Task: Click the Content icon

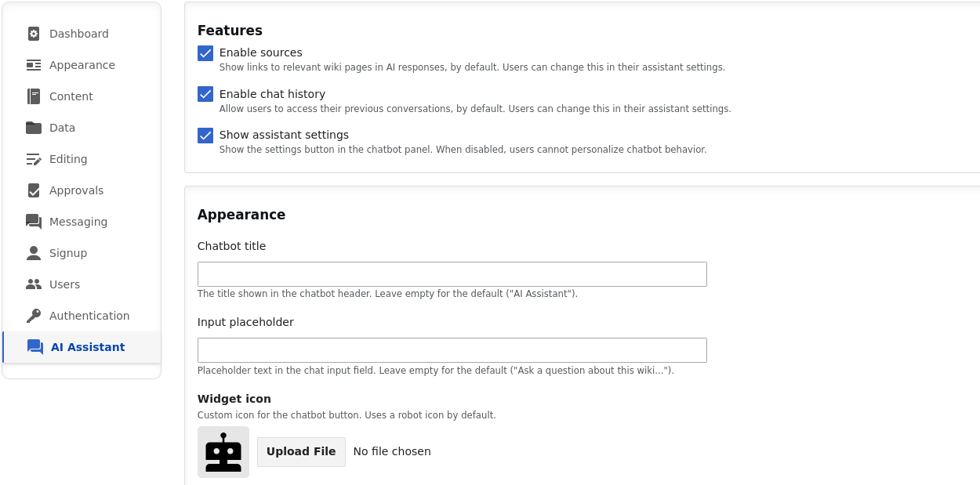Action: (x=33, y=96)
